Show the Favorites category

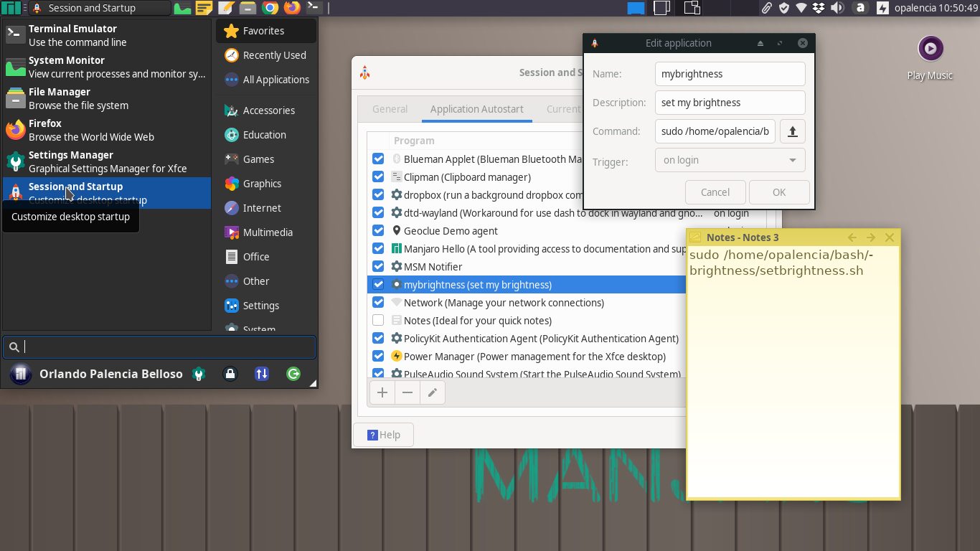tap(266, 31)
